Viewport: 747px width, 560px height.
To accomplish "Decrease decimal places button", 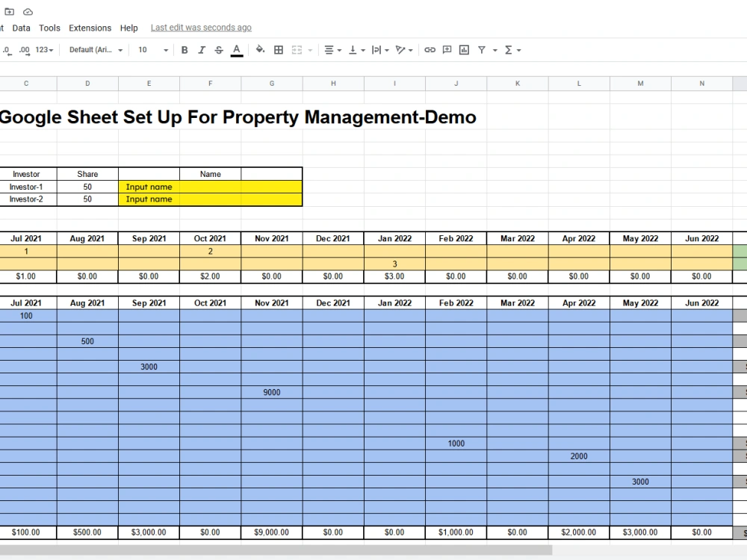I will (x=6, y=50).
